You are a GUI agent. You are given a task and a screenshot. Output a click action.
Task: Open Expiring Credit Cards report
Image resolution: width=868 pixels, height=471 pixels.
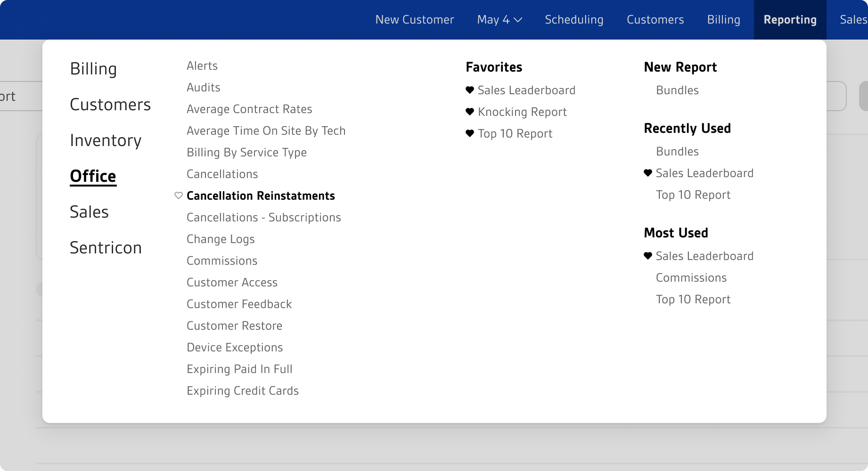[243, 390]
